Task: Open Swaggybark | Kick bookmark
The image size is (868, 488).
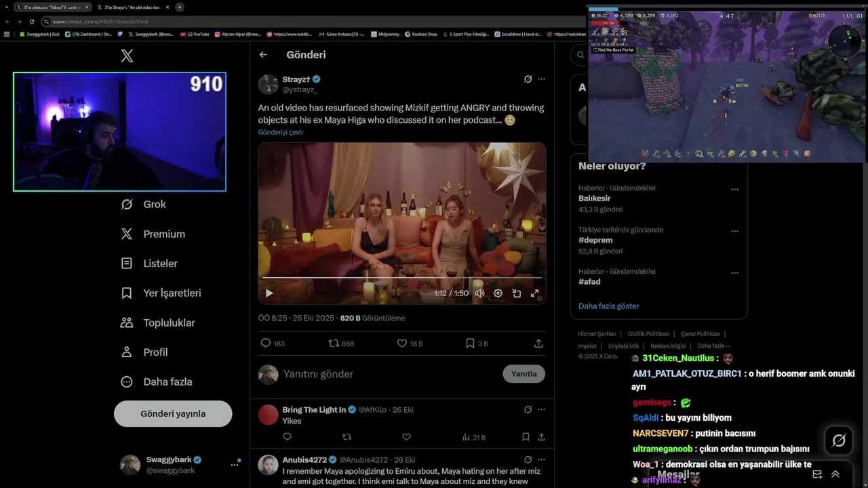Action: pos(39,34)
